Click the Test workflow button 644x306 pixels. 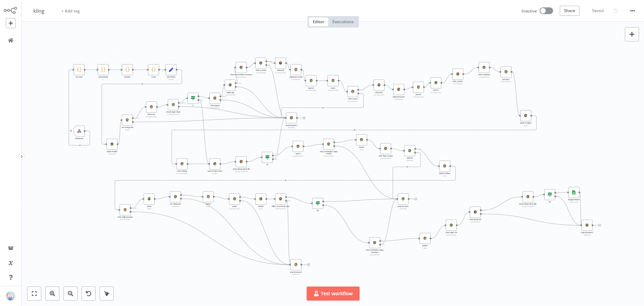click(x=333, y=294)
